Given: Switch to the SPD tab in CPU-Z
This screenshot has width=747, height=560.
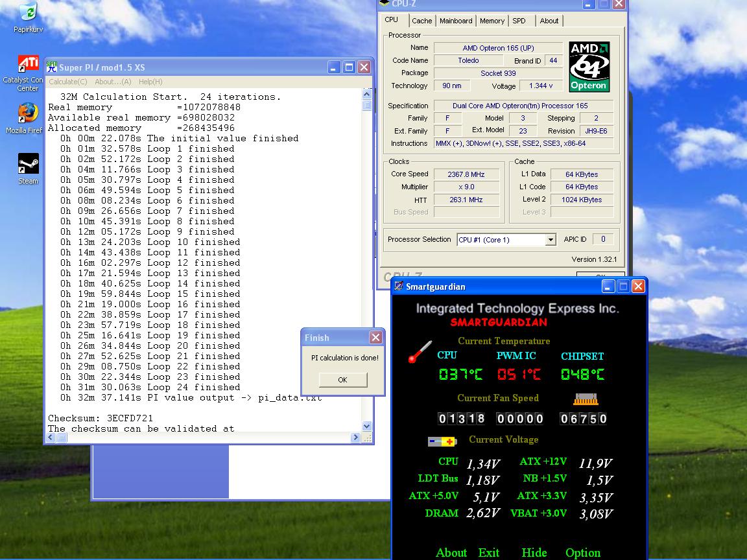Looking at the screenshot, I should click(x=519, y=21).
